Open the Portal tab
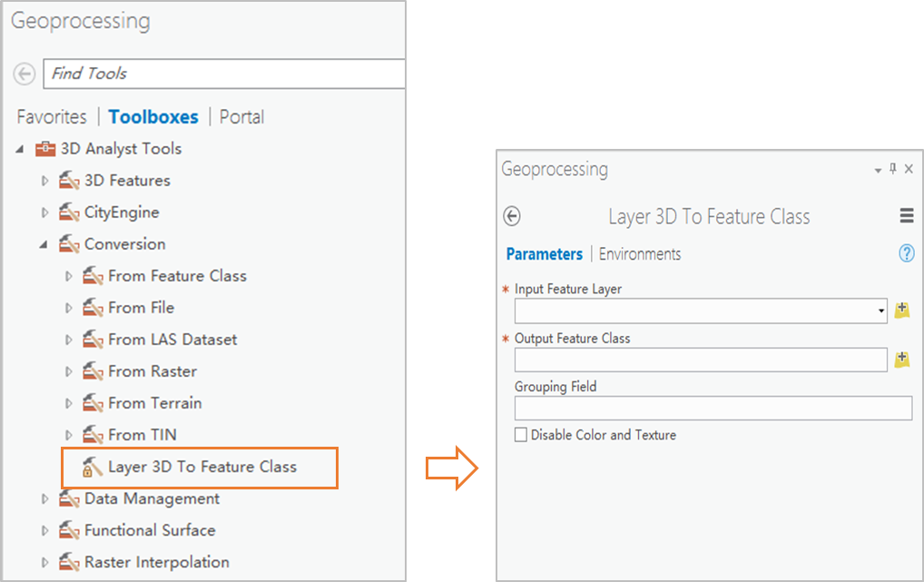The width and height of the screenshot is (924, 582). pos(241,117)
